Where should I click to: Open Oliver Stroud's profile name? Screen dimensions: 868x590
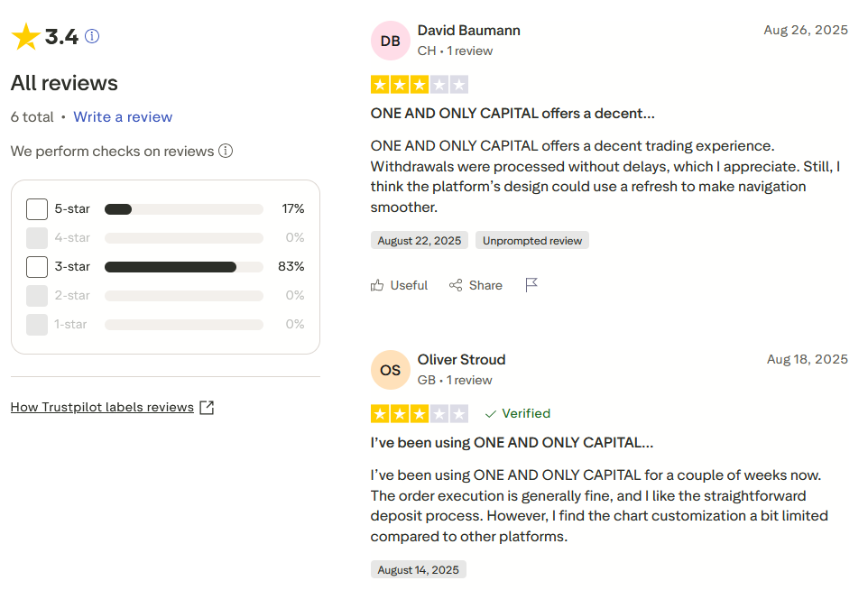tap(461, 359)
